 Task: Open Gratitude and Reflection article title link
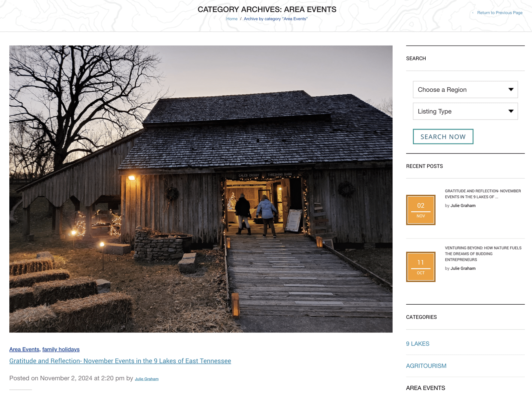pyautogui.click(x=120, y=361)
